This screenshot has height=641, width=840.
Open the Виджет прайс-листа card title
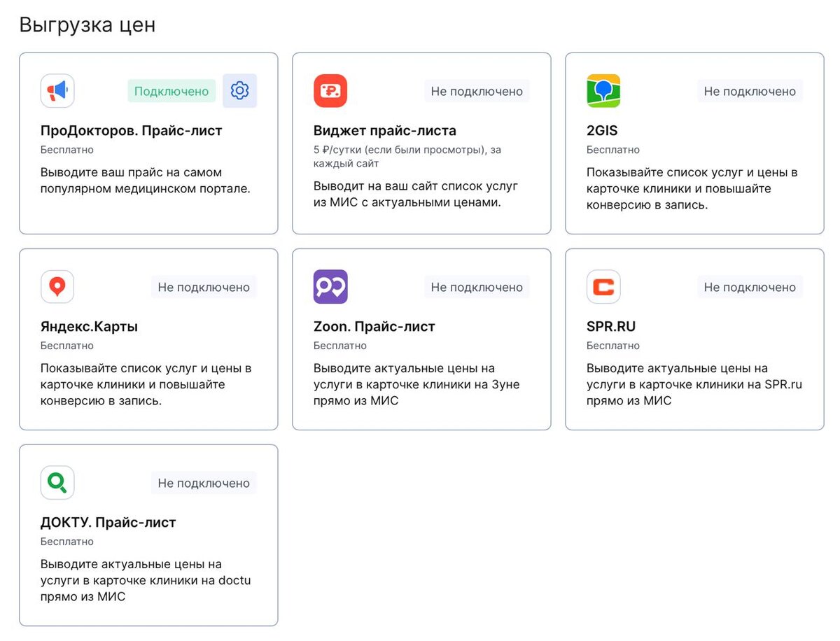click(385, 131)
